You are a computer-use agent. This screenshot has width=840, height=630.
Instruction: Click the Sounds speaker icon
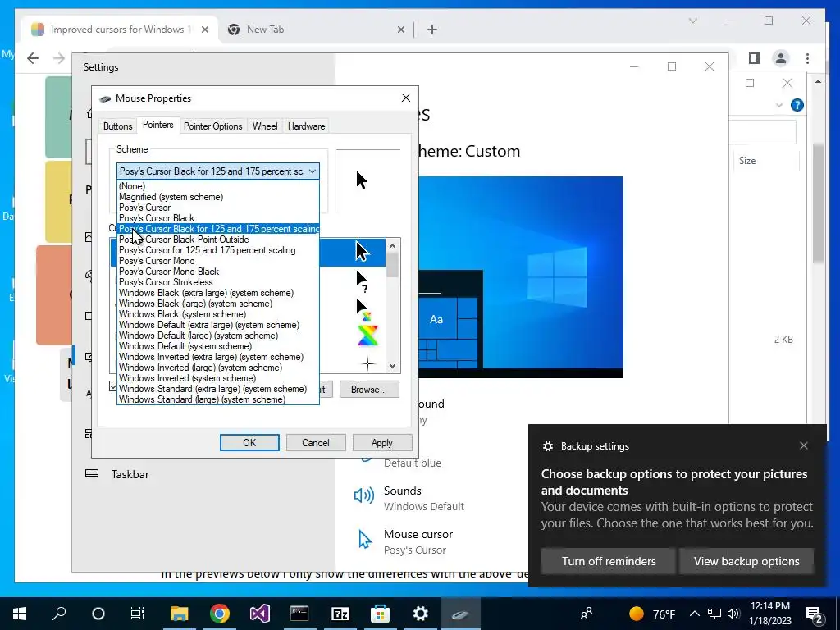click(364, 496)
